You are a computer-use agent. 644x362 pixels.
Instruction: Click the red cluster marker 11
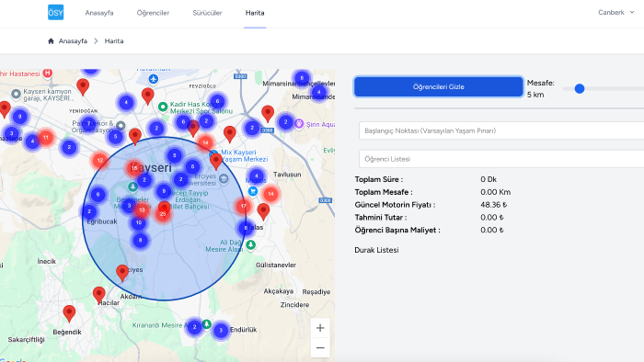tap(46, 138)
